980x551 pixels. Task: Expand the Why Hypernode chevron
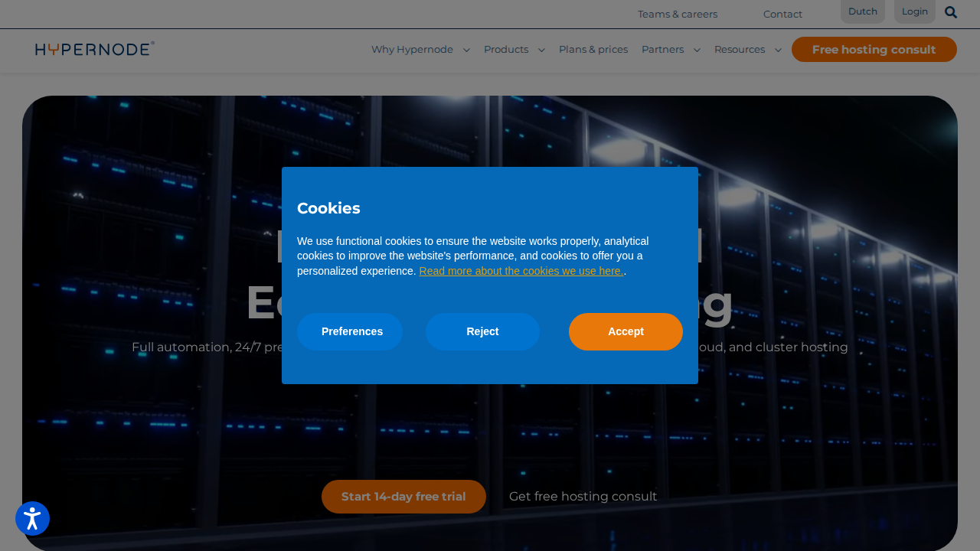(x=466, y=50)
